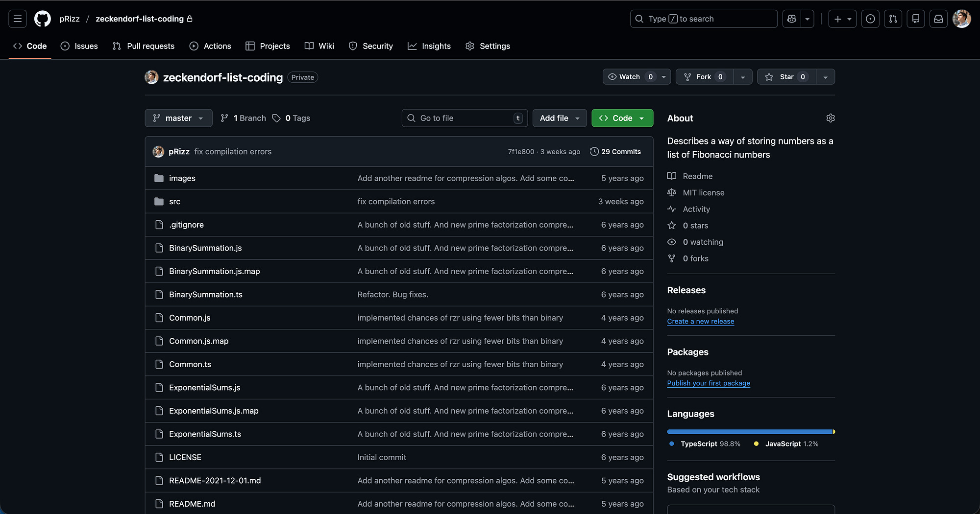Click the Activity pulse icon
This screenshot has height=514, width=980.
(x=672, y=209)
